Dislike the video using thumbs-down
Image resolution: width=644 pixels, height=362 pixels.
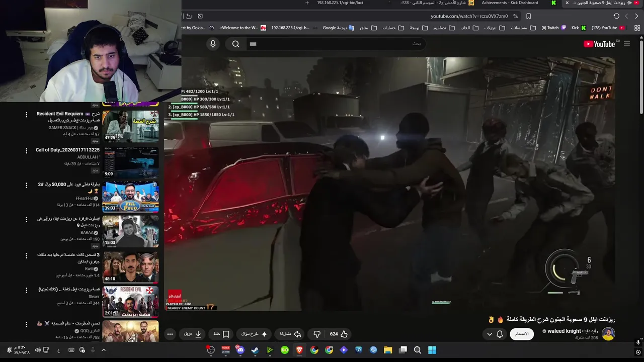pos(317,334)
